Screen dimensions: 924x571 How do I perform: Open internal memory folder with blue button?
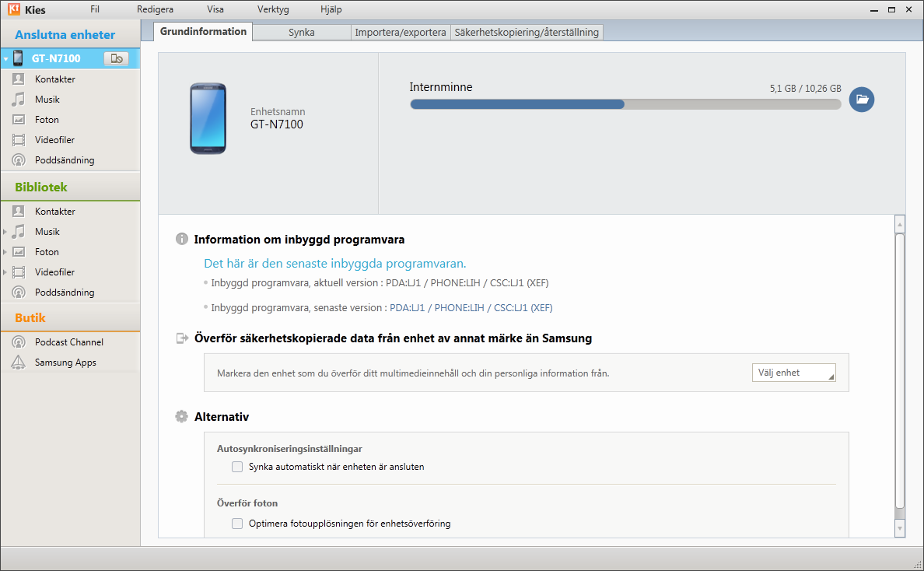tap(862, 99)
